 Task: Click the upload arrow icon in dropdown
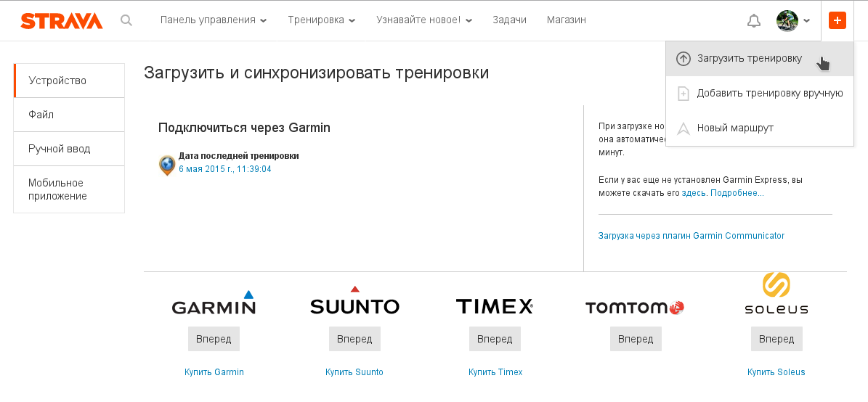[684, 59]
